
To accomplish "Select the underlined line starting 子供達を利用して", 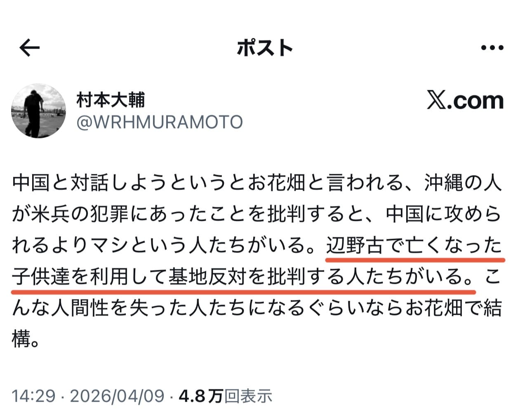I will click(x=242, y=277).
